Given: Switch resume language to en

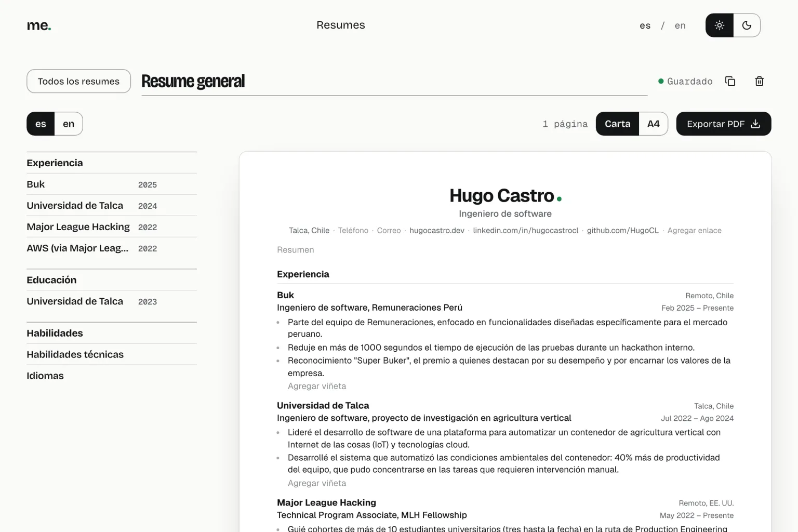Looking at the screenshot, I should [69, 124].
